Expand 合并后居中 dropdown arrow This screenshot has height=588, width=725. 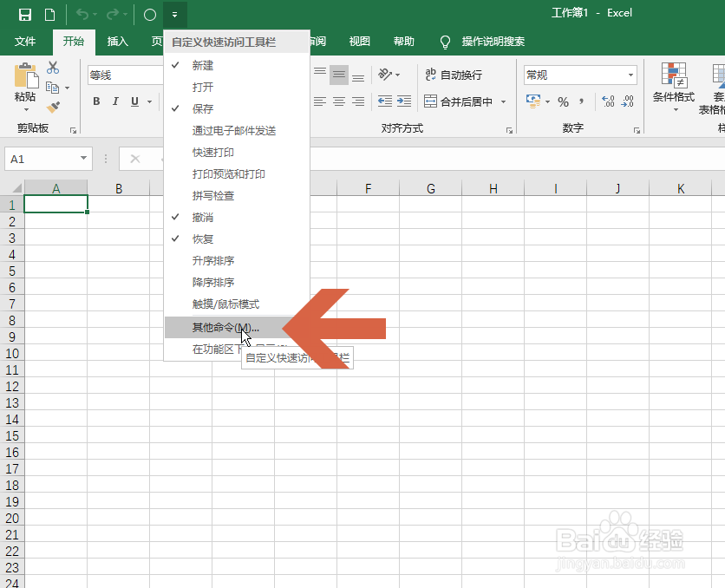504,101
